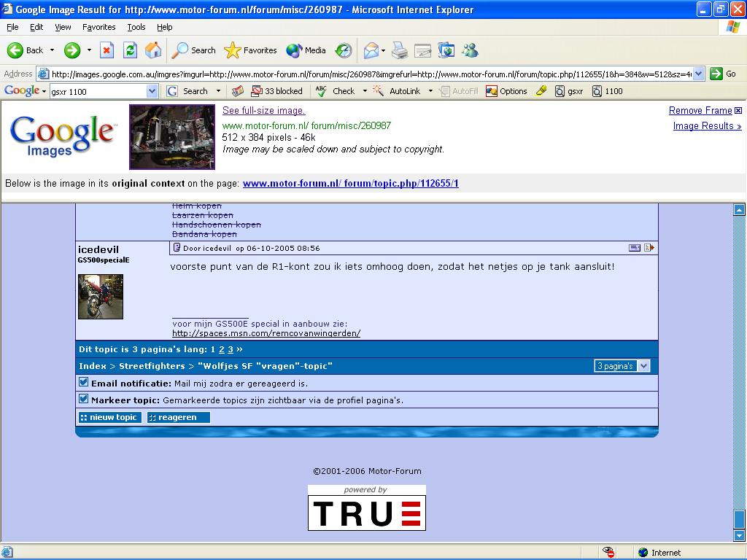This screenshot has height=560, width=747.
Task: Click the See full-size image link
Action: pyautogui.click(x=263, y=111)
